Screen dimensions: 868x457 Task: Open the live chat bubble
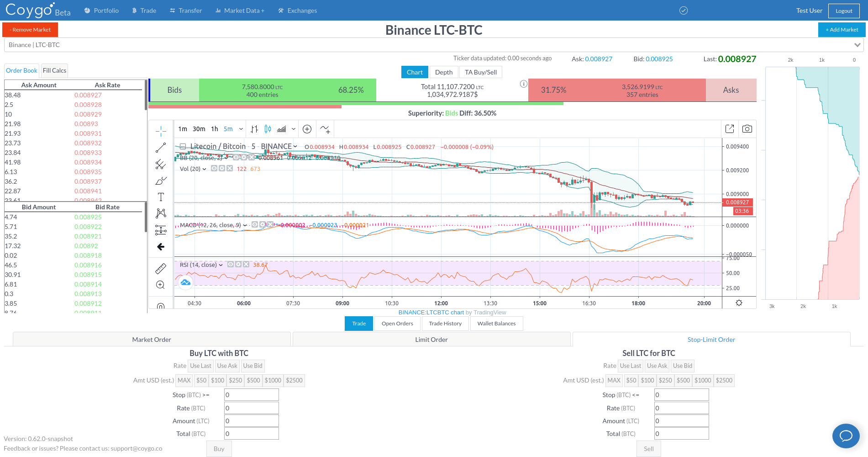[x=846, y=436]
